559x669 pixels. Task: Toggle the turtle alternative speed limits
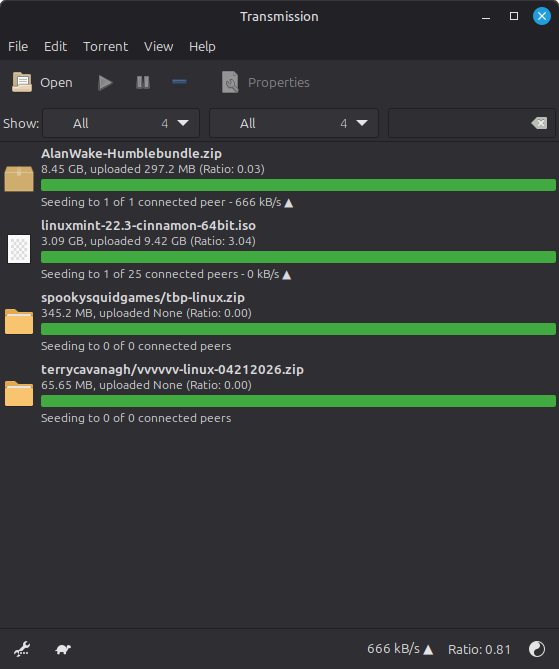tap(63, 649)
